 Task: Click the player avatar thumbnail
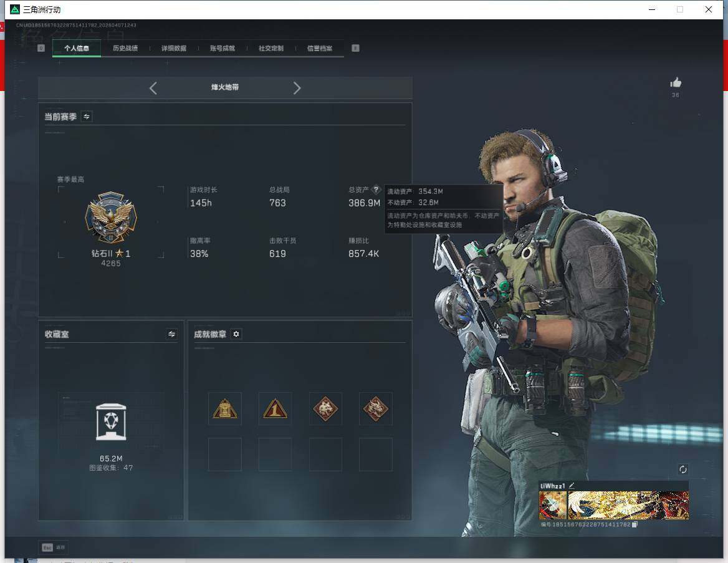click(x=552, y=506)
